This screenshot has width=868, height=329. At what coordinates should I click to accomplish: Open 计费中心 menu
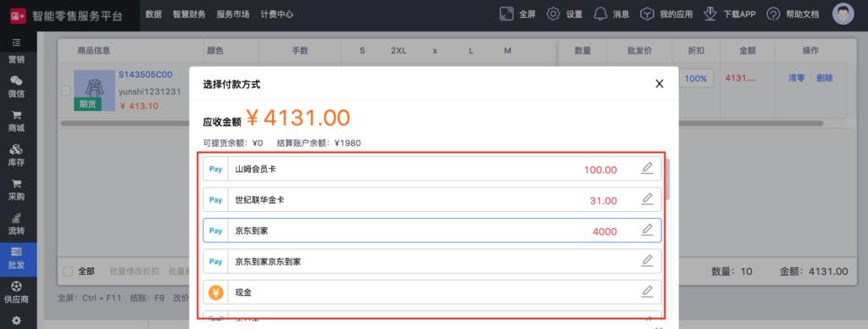pos(277,14)
